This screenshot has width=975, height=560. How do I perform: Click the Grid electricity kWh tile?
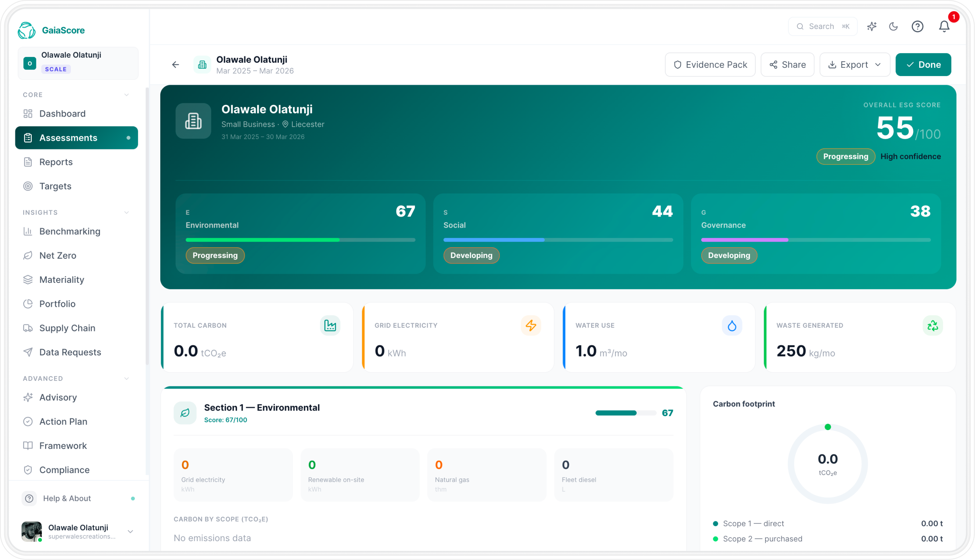click(233, 475)
